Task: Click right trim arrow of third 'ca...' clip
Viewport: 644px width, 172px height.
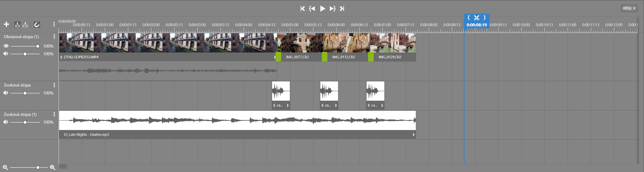Action: coord(382,106)
